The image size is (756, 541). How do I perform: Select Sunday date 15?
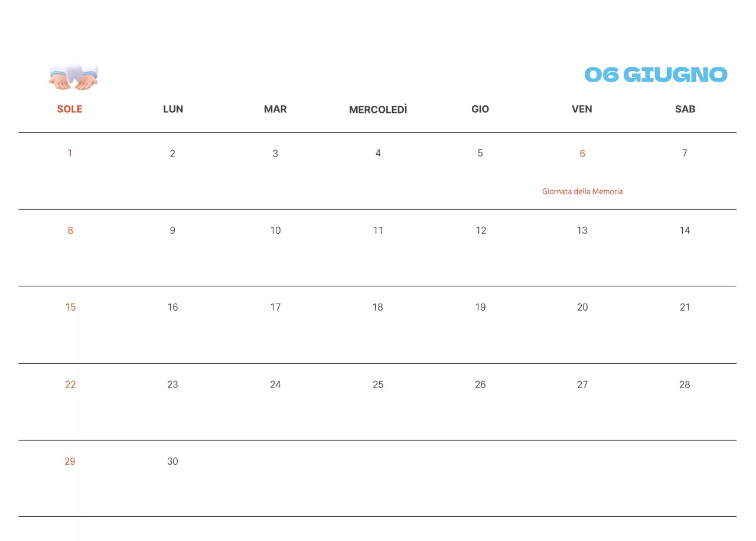(70, 307)
